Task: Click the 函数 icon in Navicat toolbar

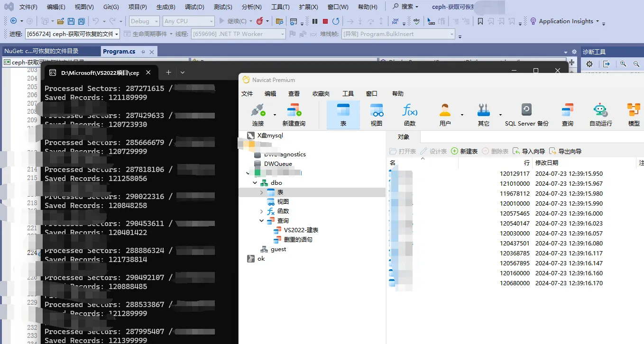Action: coord(409,114)
